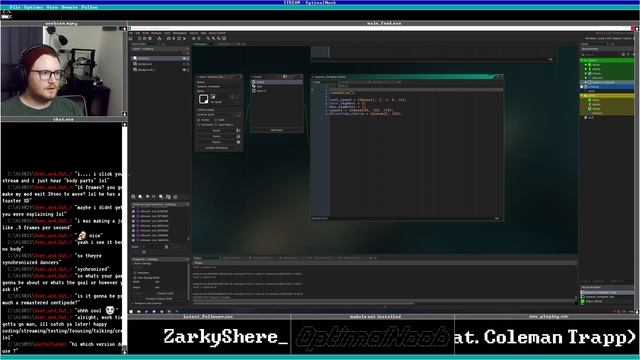This screenshot has height=360, width=640.
Task: Toggle Persistent checkbox in room settings
Action: pos(134,273)
